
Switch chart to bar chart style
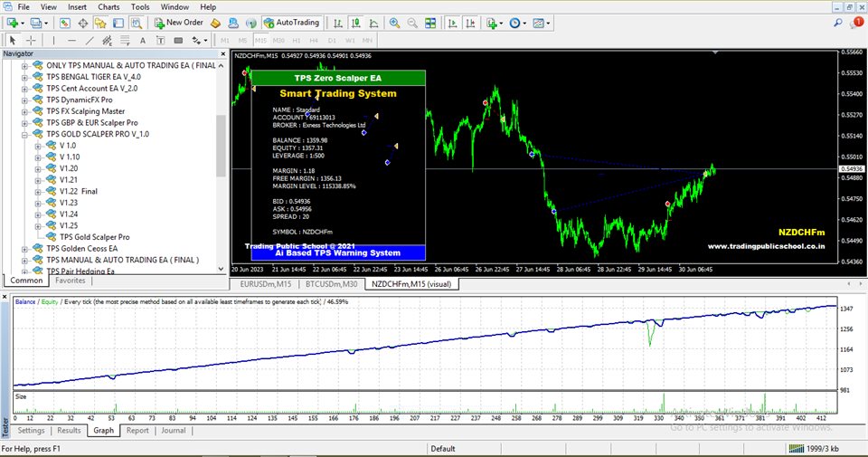click(337, 23)
